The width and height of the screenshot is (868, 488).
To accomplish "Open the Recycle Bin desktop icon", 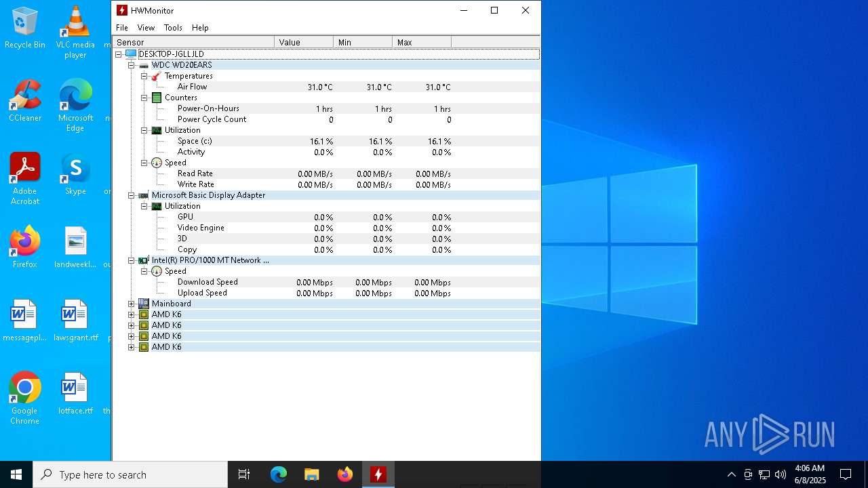I will tap(25, 27).
